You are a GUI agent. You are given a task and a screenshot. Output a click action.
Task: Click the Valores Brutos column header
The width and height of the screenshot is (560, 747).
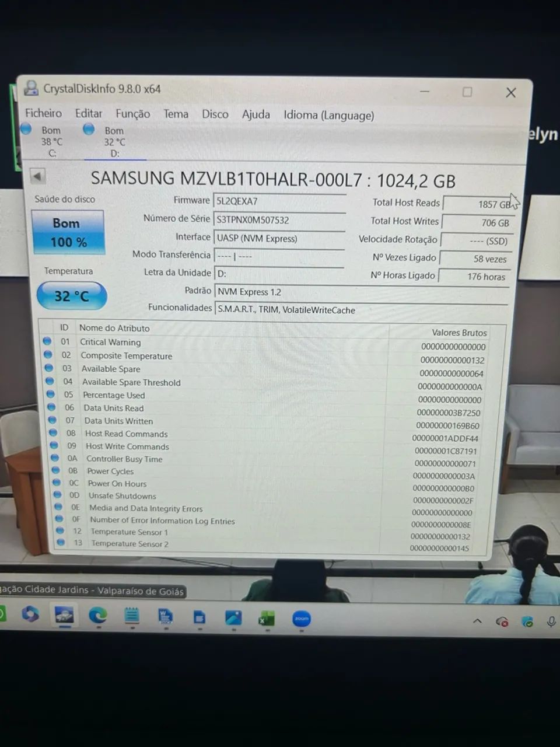point(459,332)
